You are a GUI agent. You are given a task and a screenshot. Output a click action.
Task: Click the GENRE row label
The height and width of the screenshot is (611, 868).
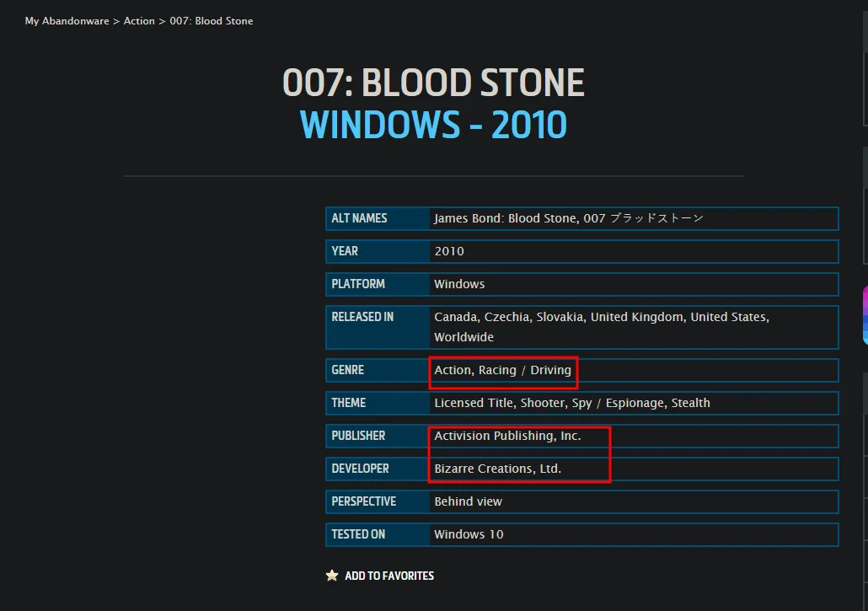348,370
